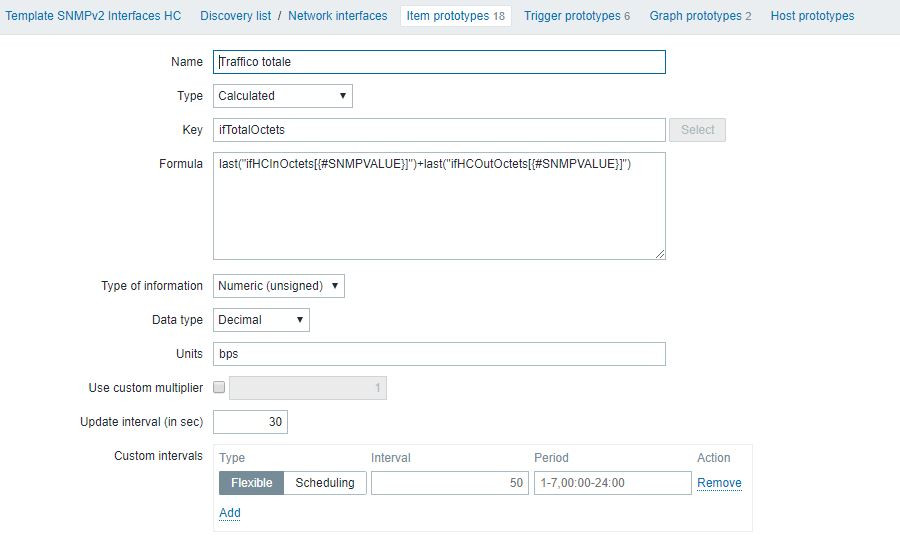Go to Trigger prototypes tab

coord(576,16)
